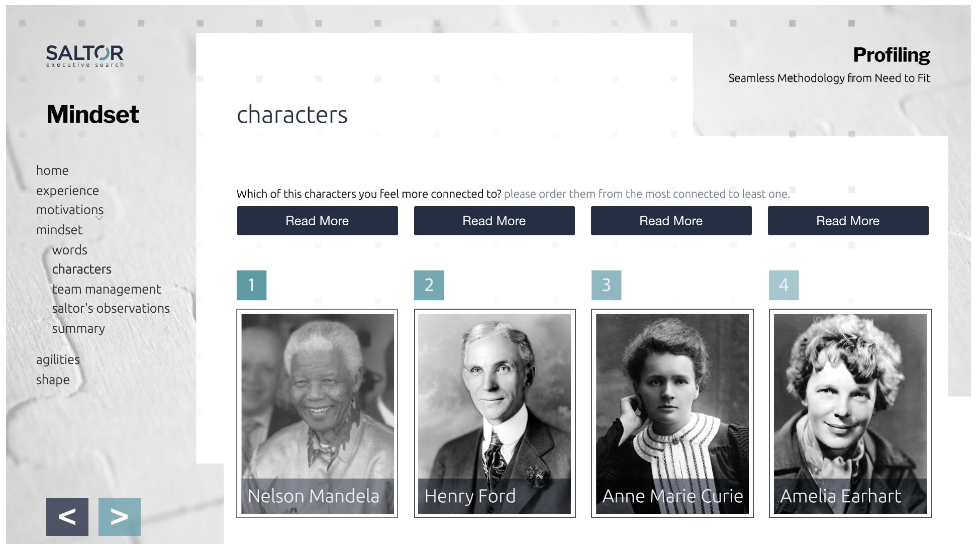Viewport: 980px width, 544px height.
Task: Open the team management subsection
Action: (x=107, y=289)
